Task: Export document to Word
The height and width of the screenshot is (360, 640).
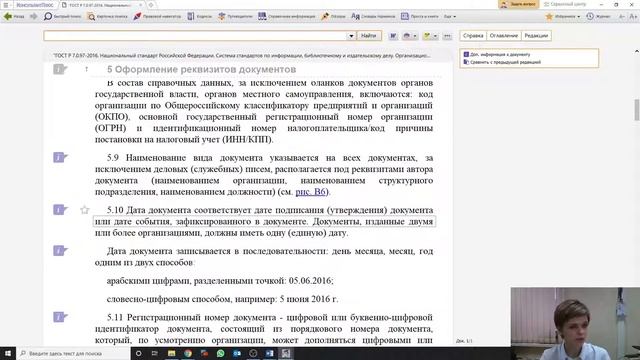Action: coord(393,36)
